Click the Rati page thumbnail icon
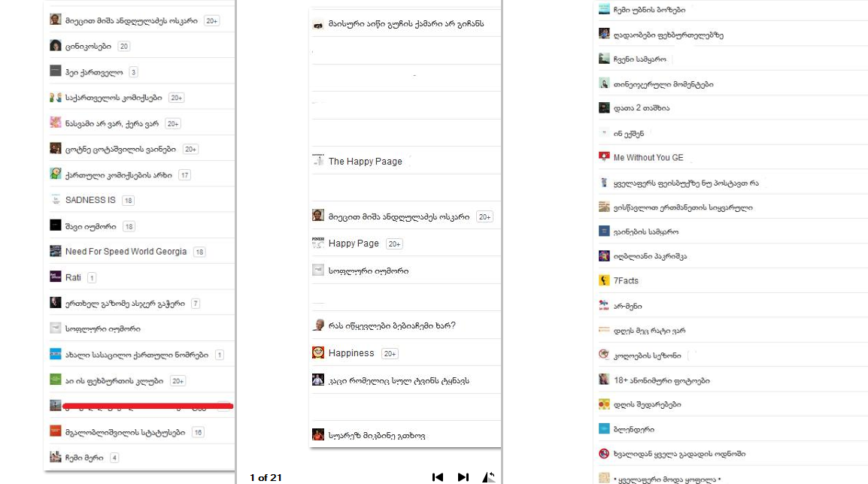 [x=56, y=277]
